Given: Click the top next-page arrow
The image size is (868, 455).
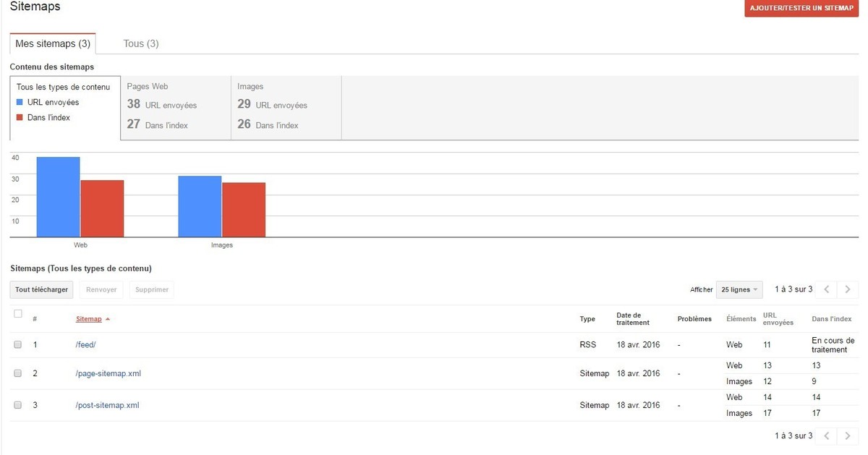Looking at the screenshot, I should click(x=847, y=289).
